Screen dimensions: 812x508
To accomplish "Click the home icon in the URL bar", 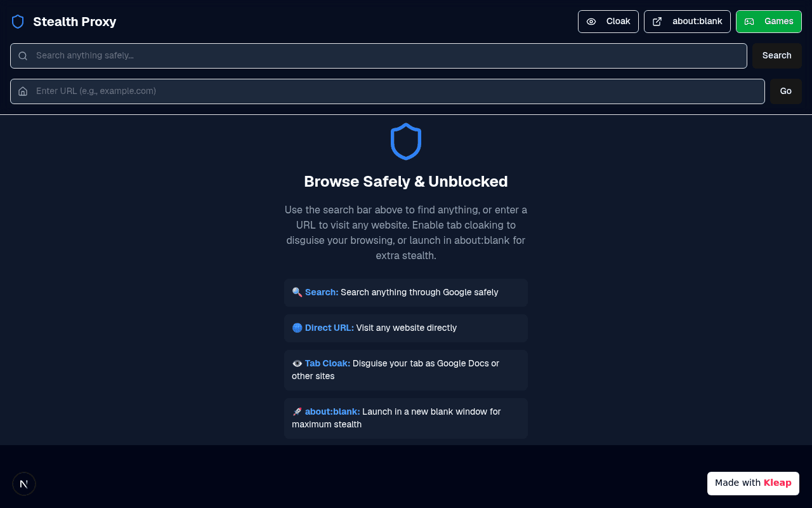I will coord(23,91).
